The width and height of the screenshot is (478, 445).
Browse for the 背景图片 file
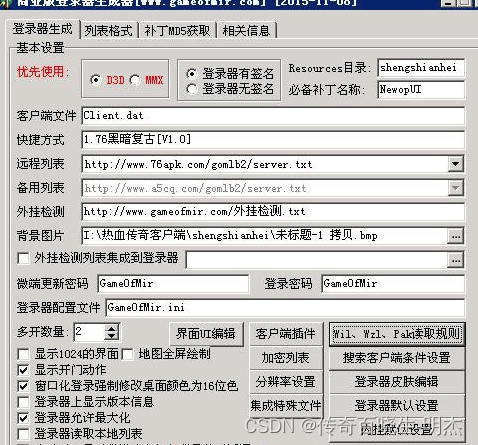click(455, 236)
